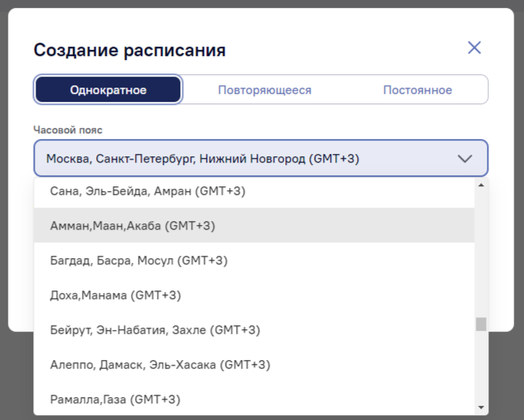The width and height of the screenshot is (524, 420).
Task: Switch to the Постоянное tab
Action: [x=417, y=90]
